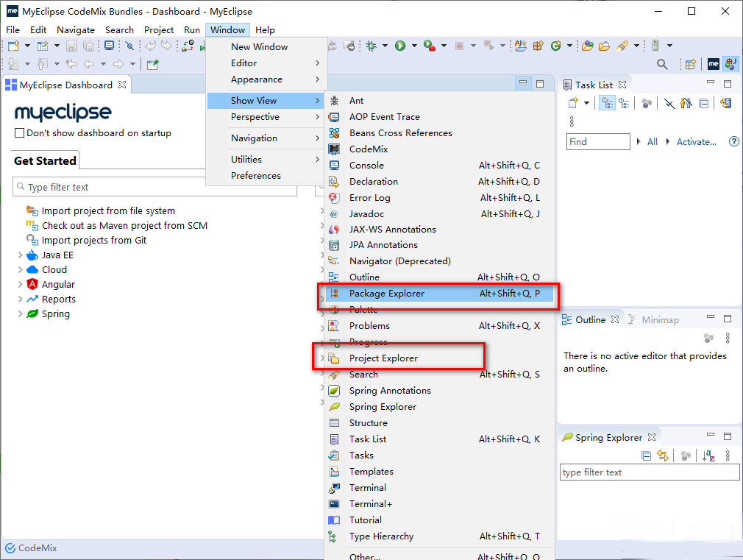Click Check out as Maven project from SCM
This screenshot has height=560, width=743.
[124, 226]
